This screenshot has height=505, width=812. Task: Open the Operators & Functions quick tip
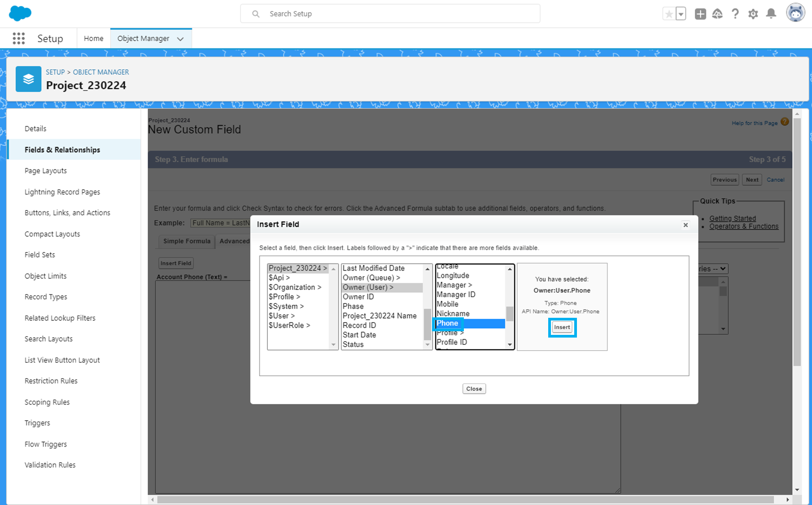click(744, 226)
